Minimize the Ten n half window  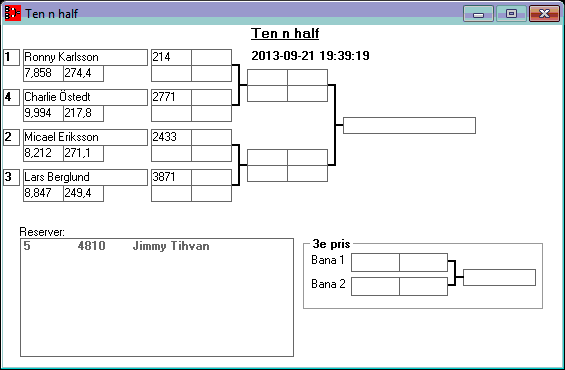[478, 14]
